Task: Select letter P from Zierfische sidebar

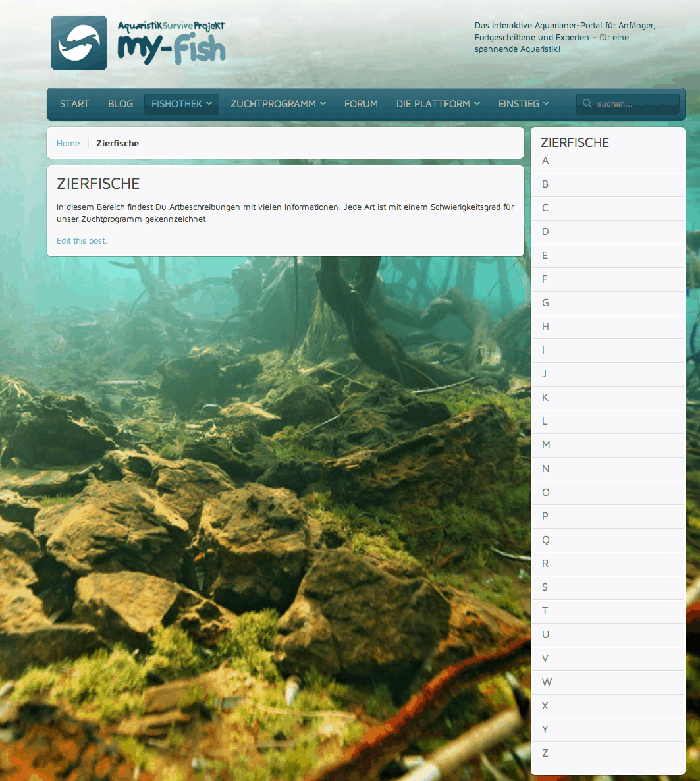Action: click(x=545, y=516)
